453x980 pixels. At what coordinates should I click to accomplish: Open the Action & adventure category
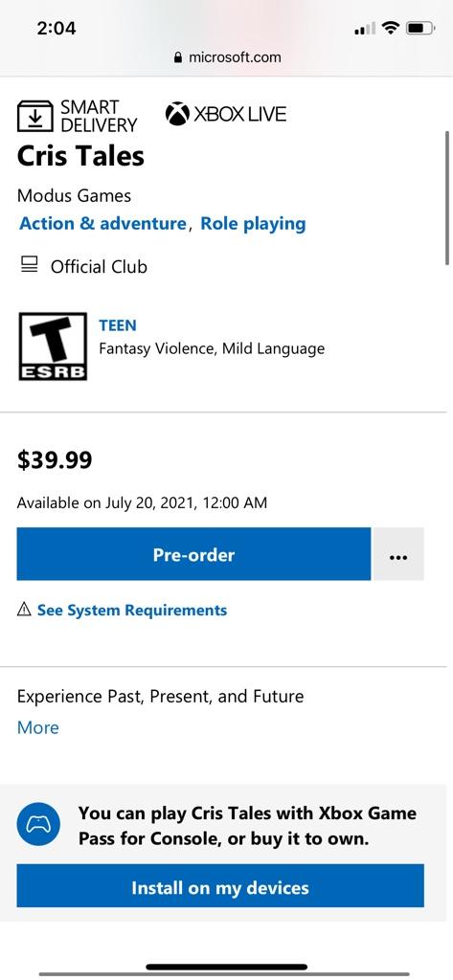pyautogui.click(x=103, y=224)
